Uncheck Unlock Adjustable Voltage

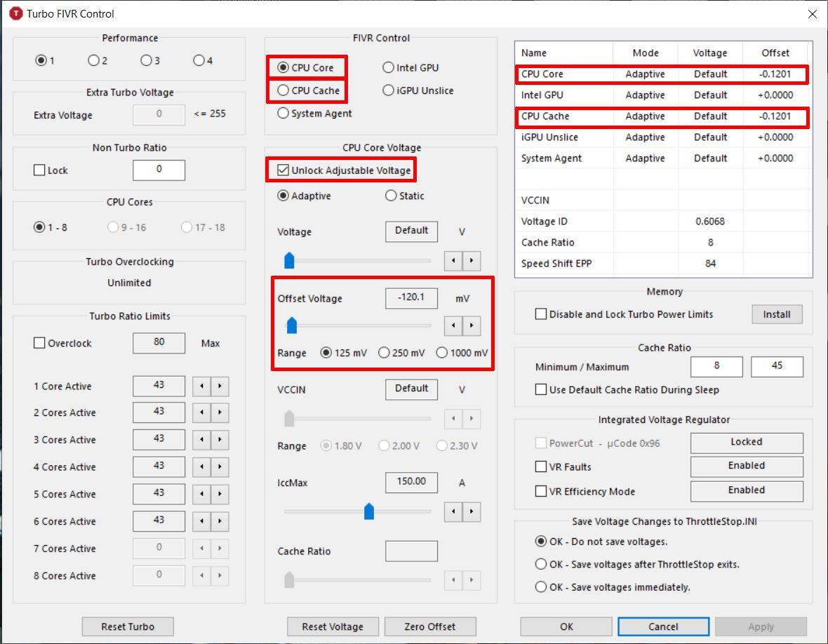click(283, 170)
